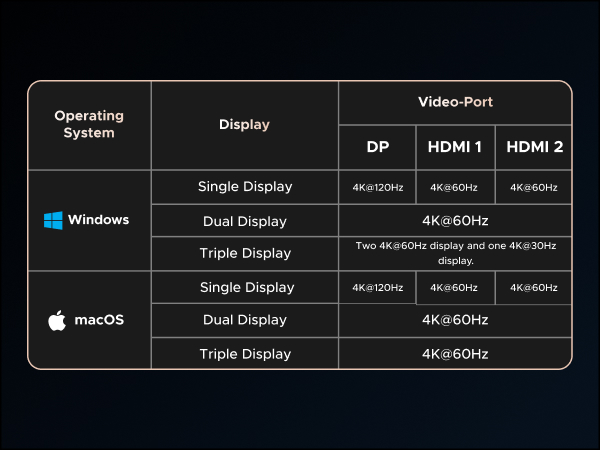
Task: Select Windows Dual Display row label
Action: coord(245,221)
